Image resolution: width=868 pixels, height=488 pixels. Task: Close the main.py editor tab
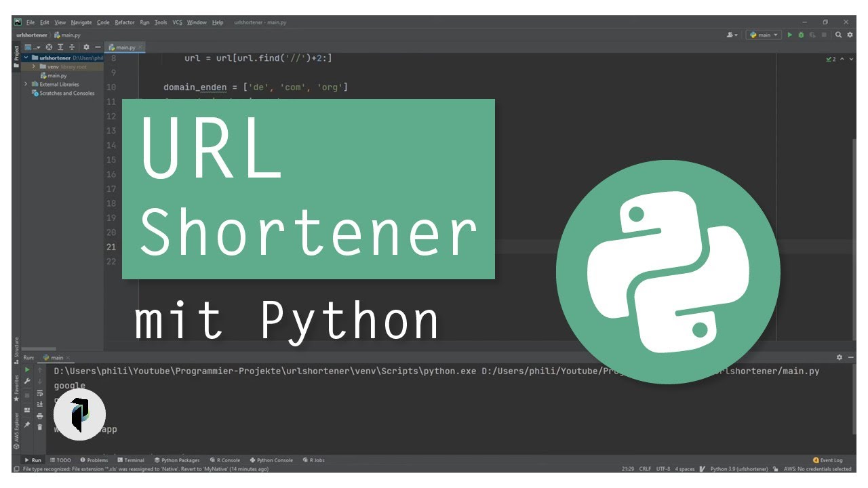click(140, 47)
